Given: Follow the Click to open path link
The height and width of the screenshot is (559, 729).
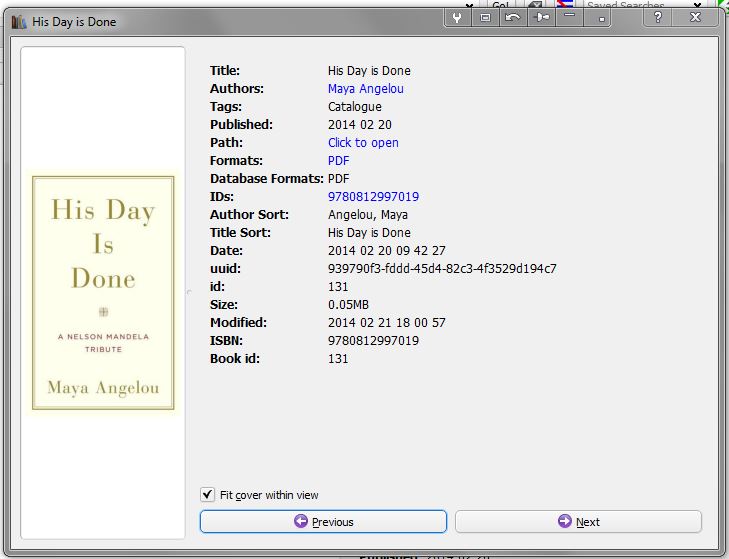Looking at the screenshot, I should [363, 143].
